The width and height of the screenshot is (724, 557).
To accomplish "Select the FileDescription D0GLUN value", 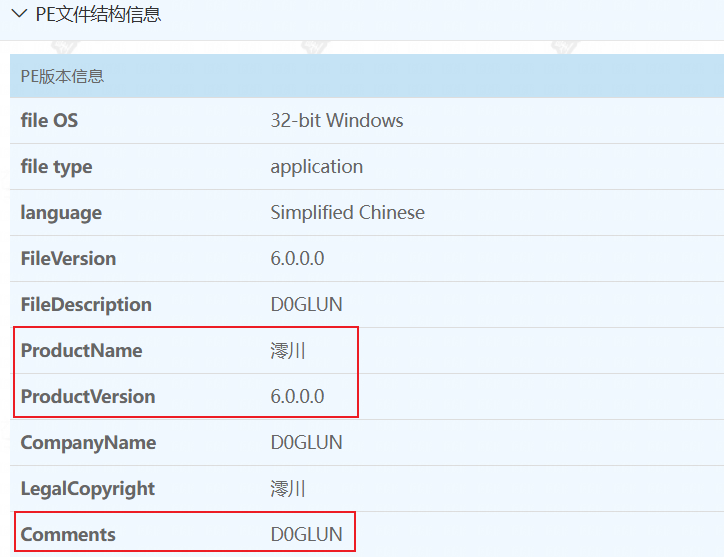I will click(307, 305).
